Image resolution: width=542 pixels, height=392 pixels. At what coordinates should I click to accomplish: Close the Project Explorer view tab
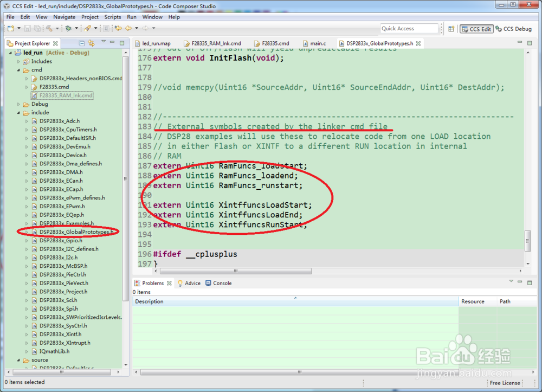55,43
